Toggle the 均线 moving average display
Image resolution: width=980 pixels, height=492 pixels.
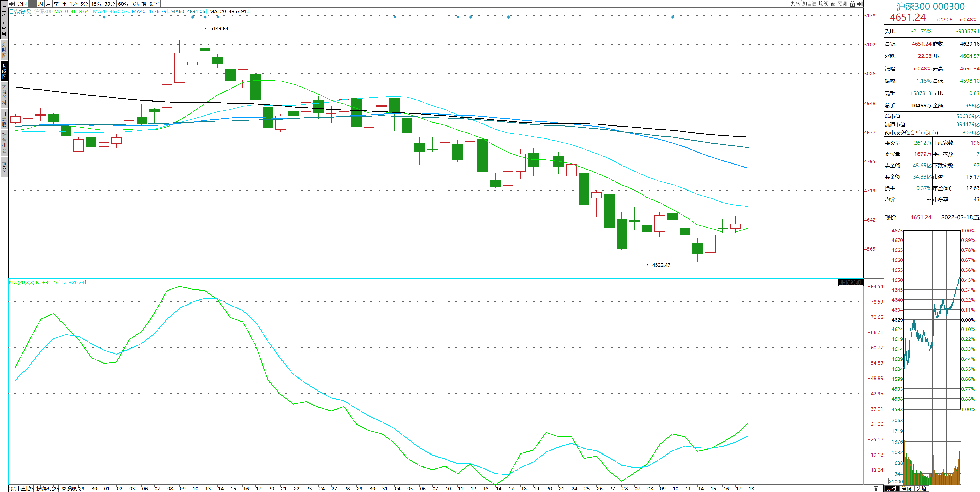tap(823, 4)
